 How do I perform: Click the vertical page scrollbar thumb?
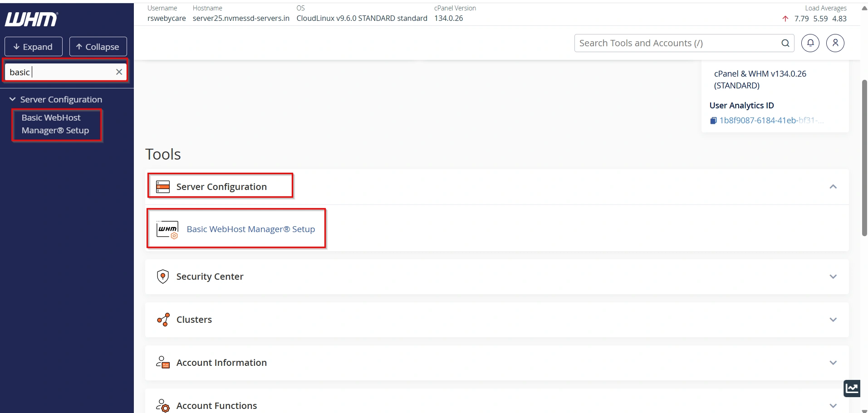pyautogui.click(x=864, y=158)
